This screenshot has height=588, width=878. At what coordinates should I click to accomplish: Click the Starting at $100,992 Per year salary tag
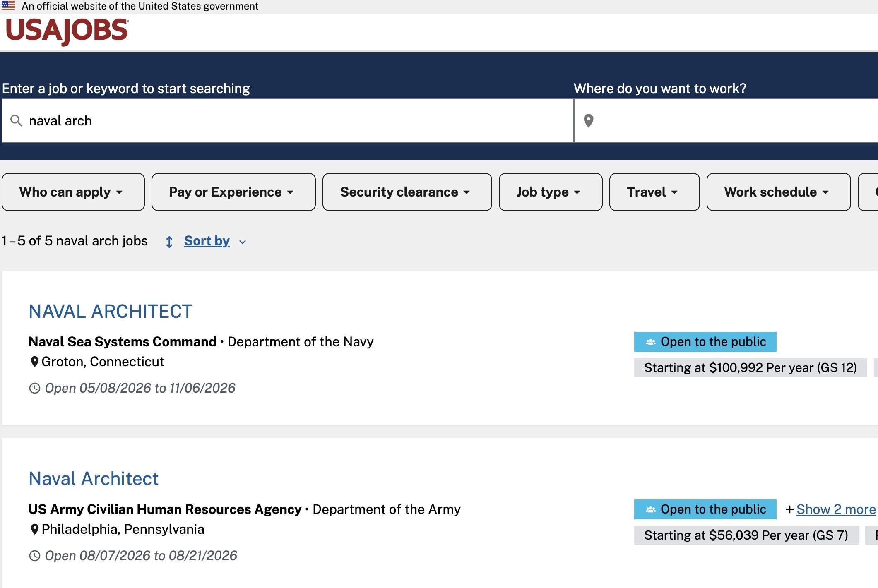pos(750,368)
